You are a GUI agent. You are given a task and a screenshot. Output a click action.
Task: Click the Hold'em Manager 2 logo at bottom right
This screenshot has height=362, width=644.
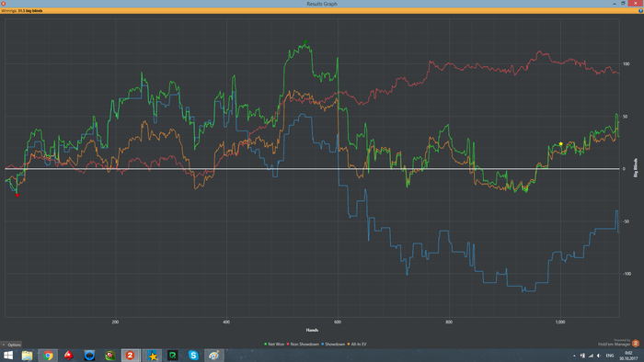click(636, 343)
